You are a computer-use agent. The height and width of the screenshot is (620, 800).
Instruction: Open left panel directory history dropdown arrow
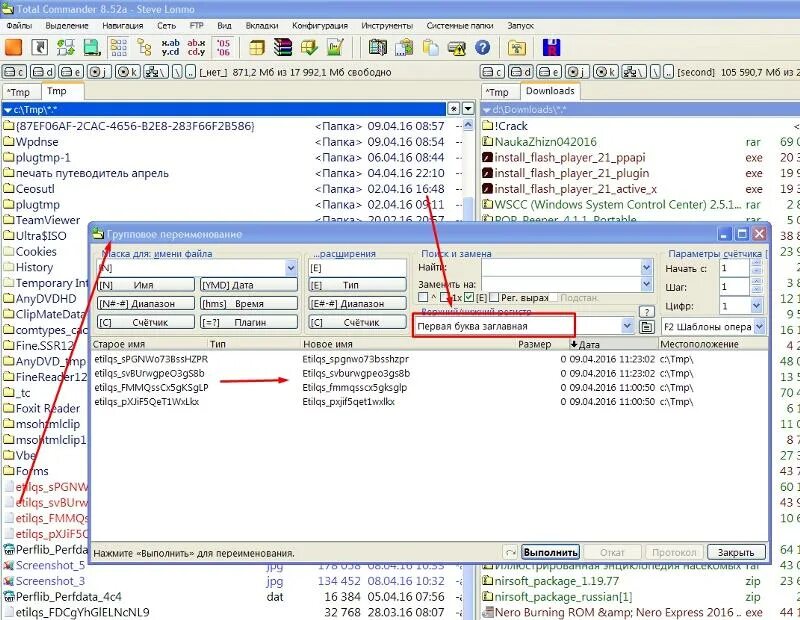[x=468, y=109]
